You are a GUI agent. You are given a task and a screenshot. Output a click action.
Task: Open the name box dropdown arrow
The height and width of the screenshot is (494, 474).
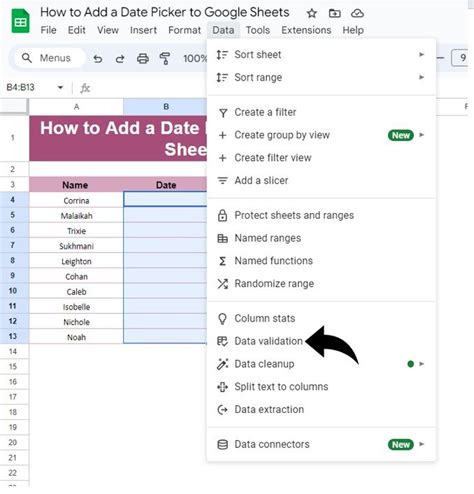[x=60, y=88]
